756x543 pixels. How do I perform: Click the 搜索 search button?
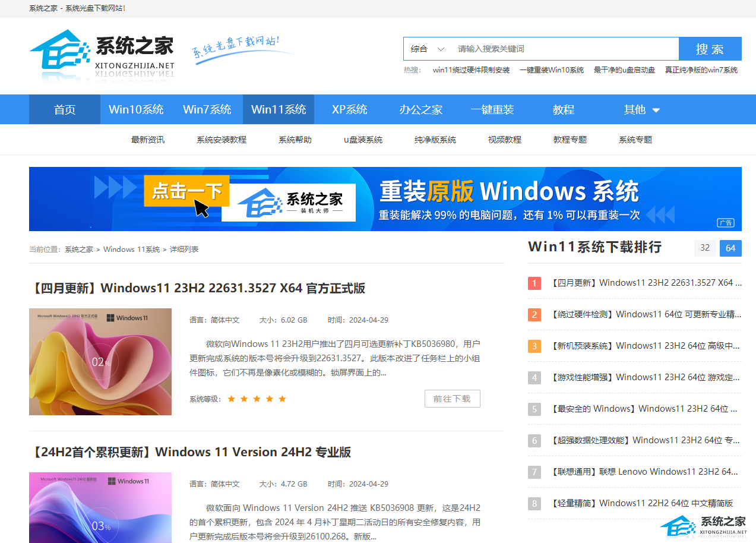[x=710, y=49]
